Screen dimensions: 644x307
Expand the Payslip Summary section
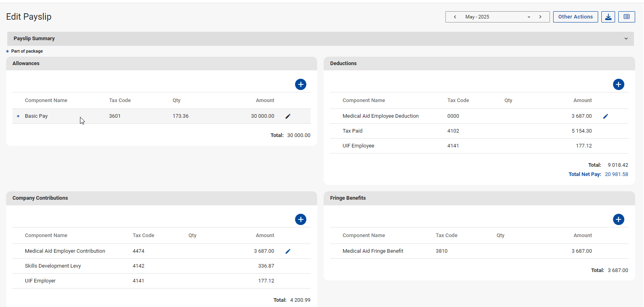pyautogui.click(x=626, y=39)
